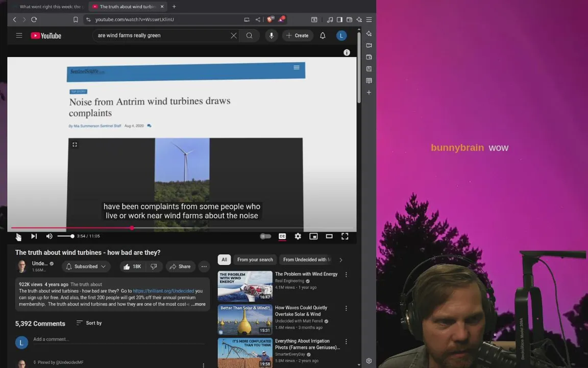Open the sidebar reading list icon
The height and width of the screenshot is (368, 588).
(x=369, y=81)
